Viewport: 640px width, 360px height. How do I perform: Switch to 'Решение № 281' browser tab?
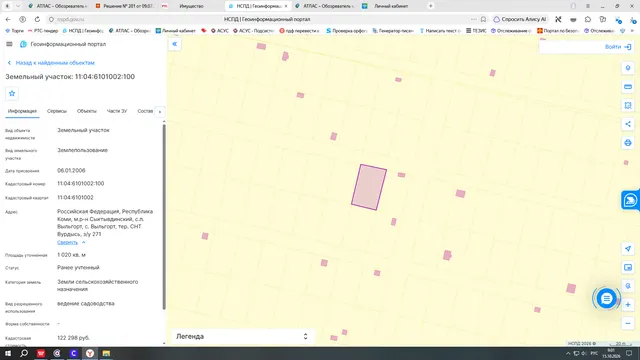[124, 6]
